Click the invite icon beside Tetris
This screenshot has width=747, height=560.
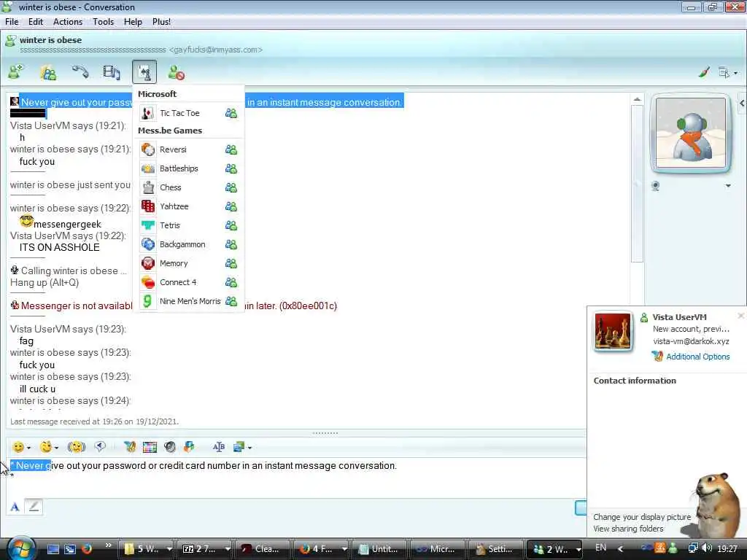tap(231, 225)
